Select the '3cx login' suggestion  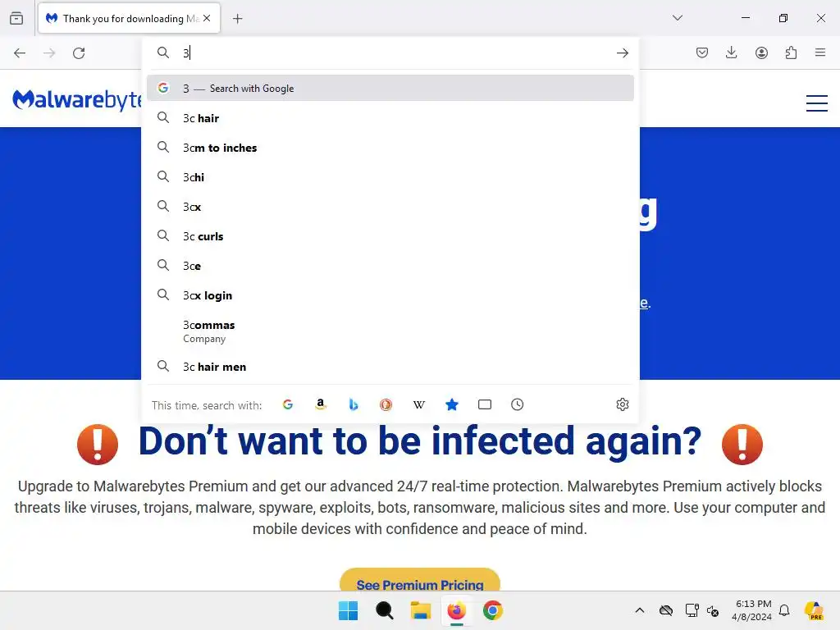point(390,295)
